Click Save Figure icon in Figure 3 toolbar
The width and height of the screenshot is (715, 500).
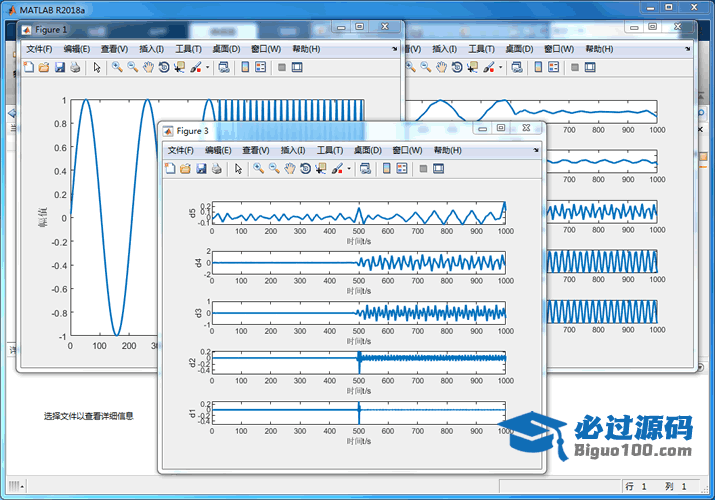tap(201, 169)
